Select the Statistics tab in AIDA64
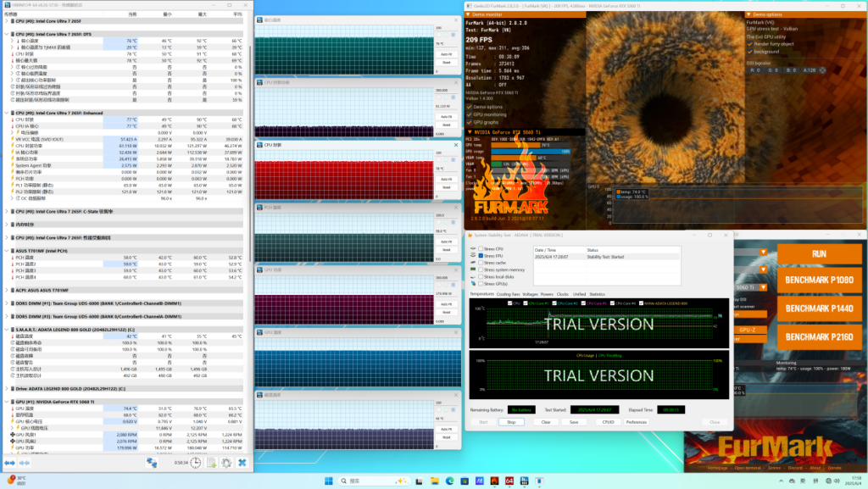The width and height of the screenshot is (868, 489). (x=597, y=294)
